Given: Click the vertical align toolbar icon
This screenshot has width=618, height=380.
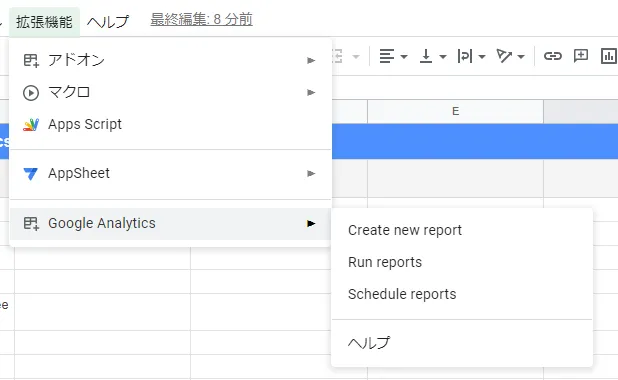Looking at the screenshot, I should (x=426, y=56).
